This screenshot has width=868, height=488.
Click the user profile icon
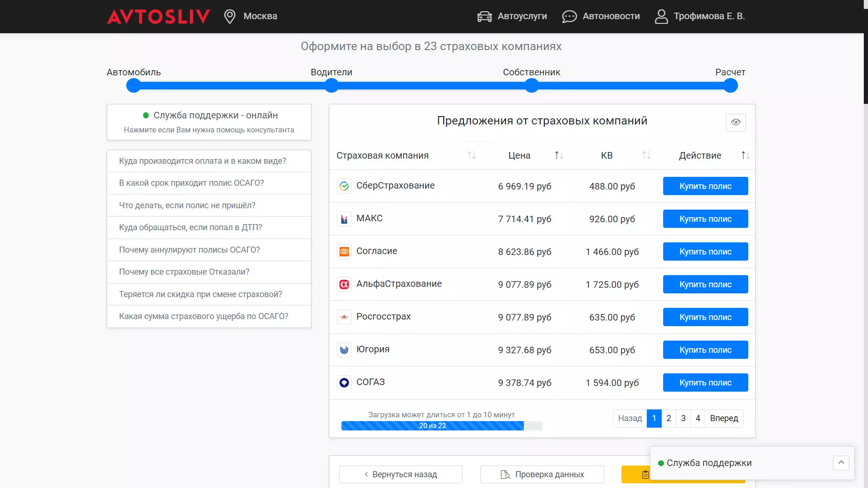[x=661, y=16]
